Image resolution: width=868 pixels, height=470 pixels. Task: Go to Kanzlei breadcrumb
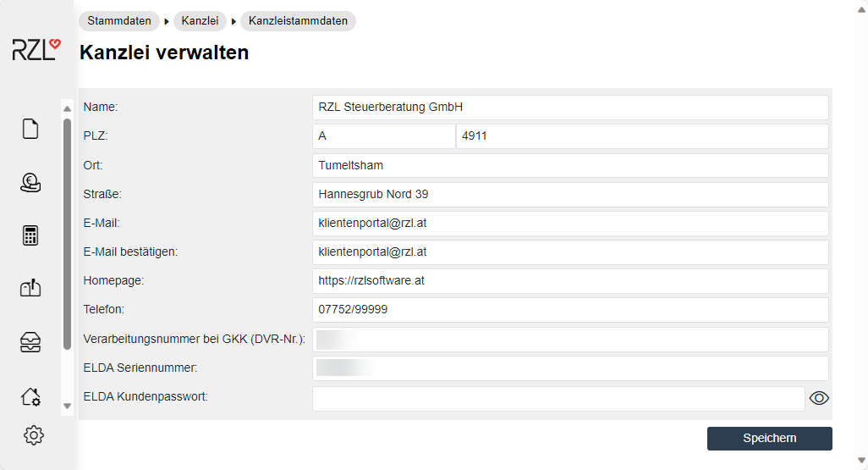200,21
